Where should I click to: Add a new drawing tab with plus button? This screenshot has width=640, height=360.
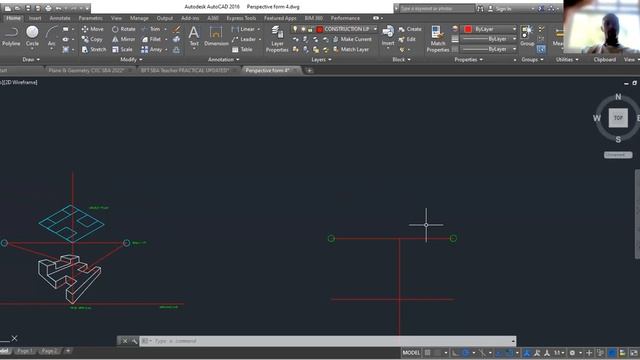[309, 71]
